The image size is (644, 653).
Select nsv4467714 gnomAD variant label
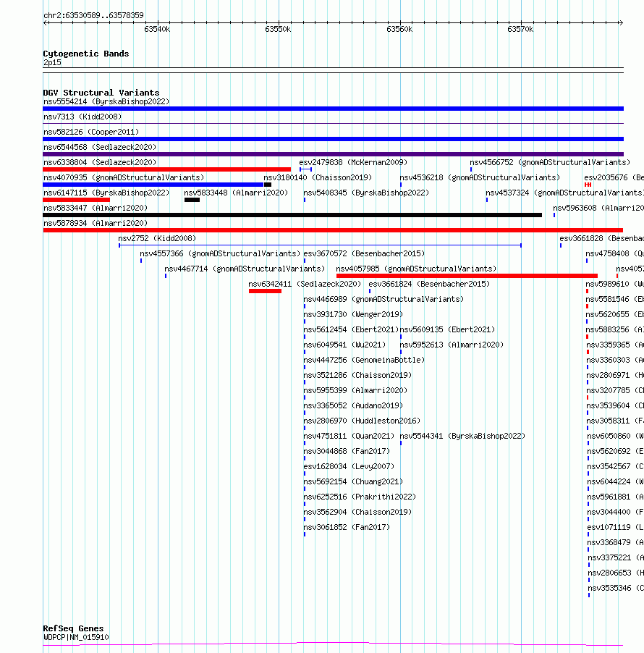coord(245,269)
